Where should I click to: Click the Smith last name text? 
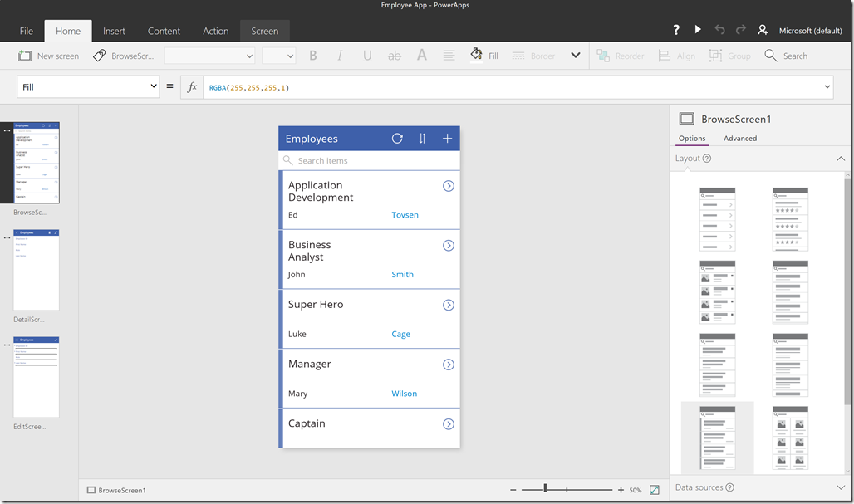402,274
